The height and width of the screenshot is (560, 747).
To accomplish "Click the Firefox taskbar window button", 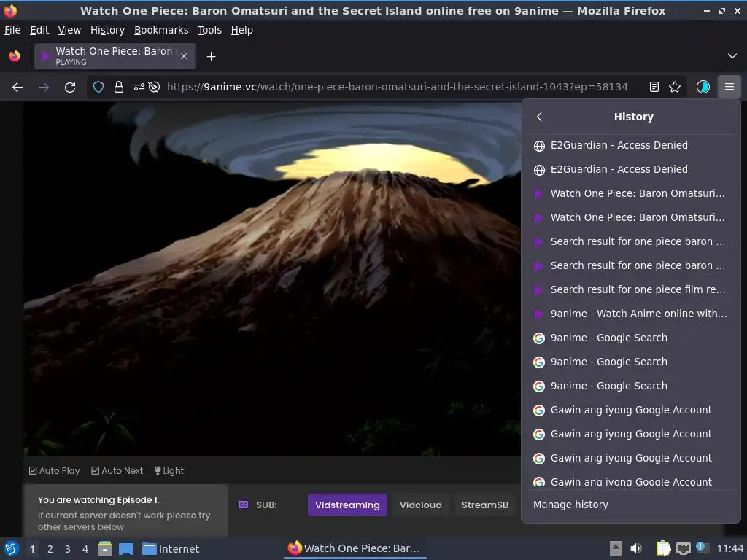I will click(355, 549).
